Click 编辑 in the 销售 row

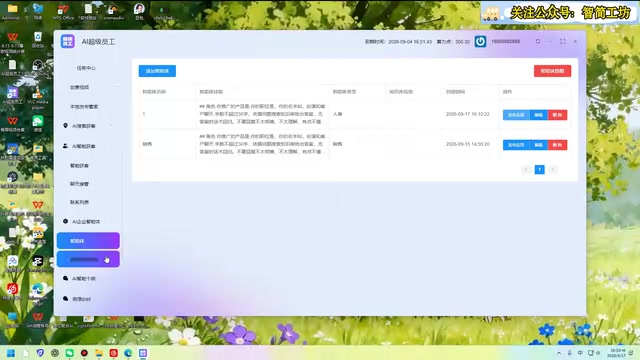(538, 145)
